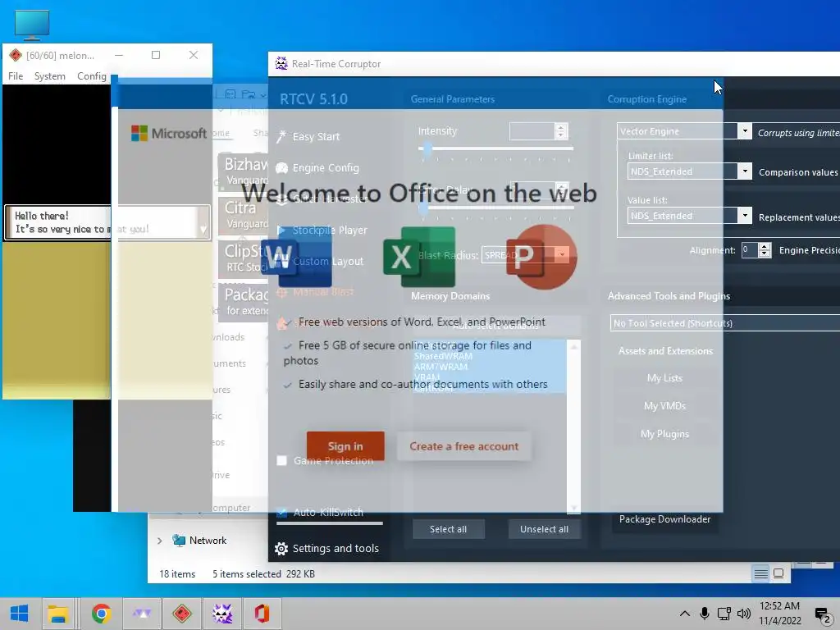The image size is (840, 630).
Task: Select the This PC desktop icon
Action: [32, 25]
